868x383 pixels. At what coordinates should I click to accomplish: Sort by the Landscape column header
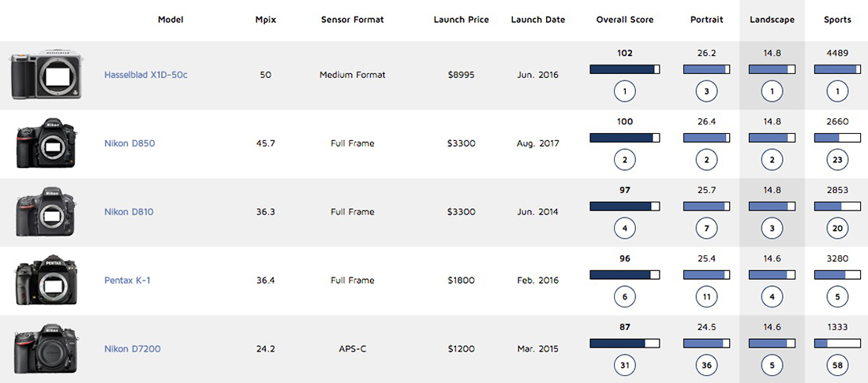coord(772,20)
